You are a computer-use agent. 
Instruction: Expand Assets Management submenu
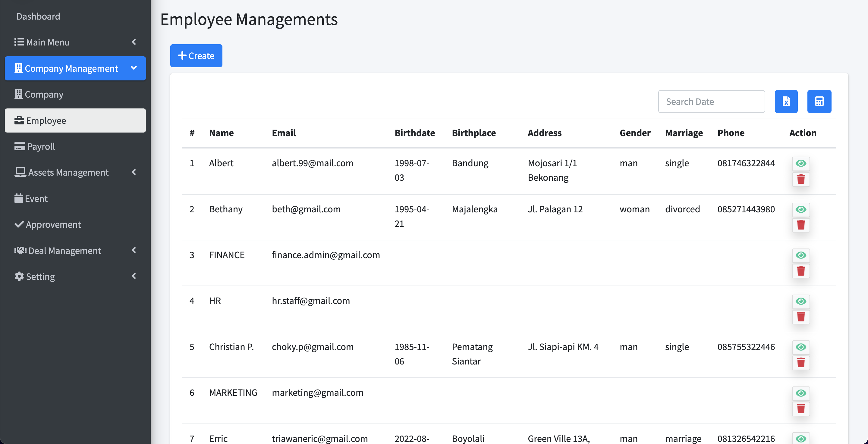pyautogui.click(x=75, y=173)
